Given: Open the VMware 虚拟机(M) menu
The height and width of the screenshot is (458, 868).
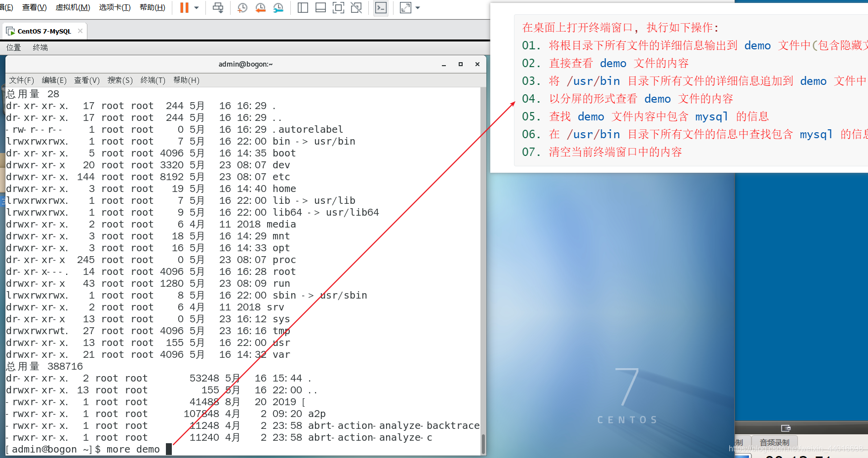Looking at the screenshot, I should point(73,7).
